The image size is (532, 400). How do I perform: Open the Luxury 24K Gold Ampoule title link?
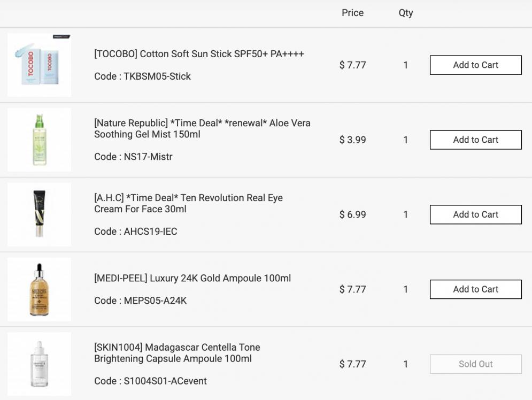(x=192, y=278)
